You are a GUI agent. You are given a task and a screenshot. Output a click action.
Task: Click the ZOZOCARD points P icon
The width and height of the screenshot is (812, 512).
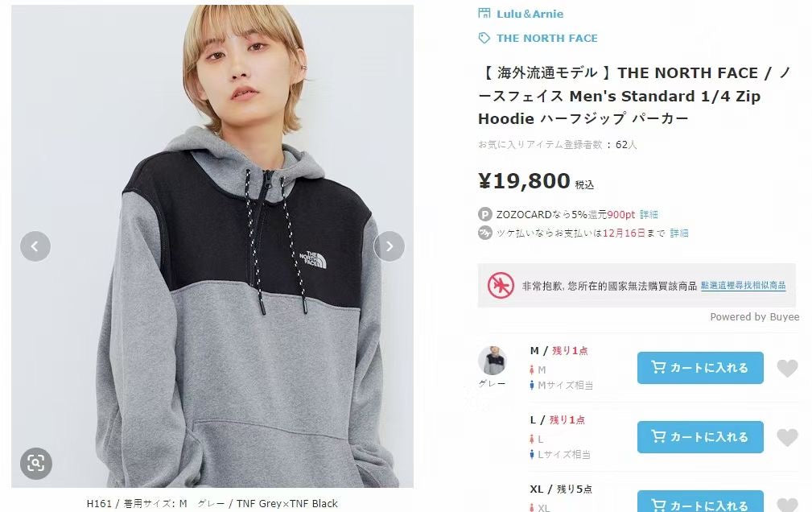tap(485, 215)
